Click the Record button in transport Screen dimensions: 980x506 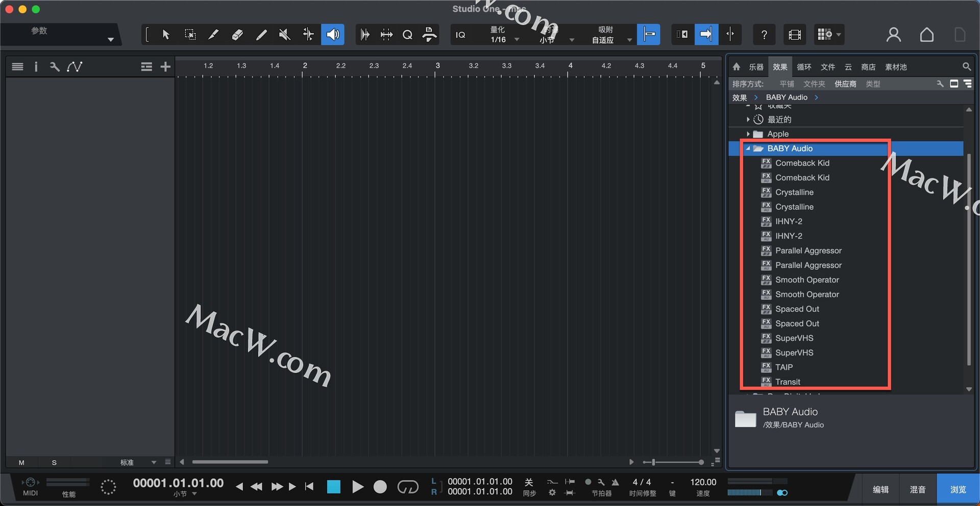point(380,487)
